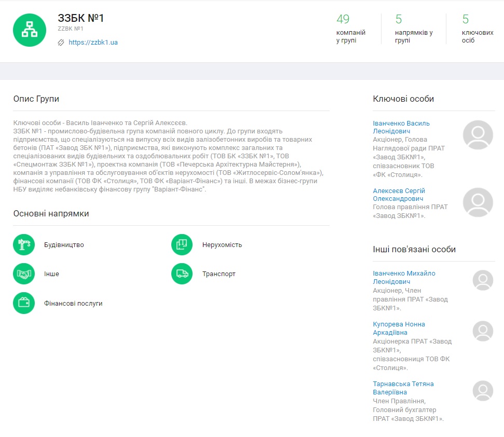Click the green group hierarchy logo icon
This screenshot has height=437, width=504.
click(x=30, y=30)
